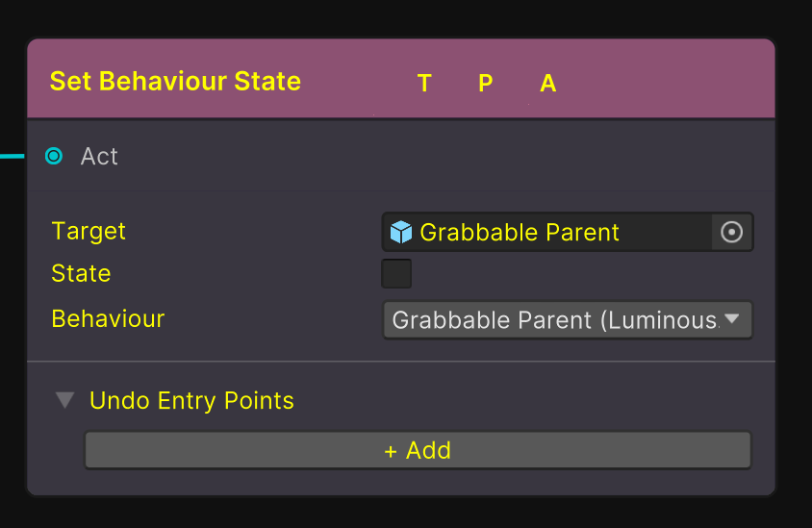Toggle the State checkbox
The image size is (812, 528).
[396, 274]
